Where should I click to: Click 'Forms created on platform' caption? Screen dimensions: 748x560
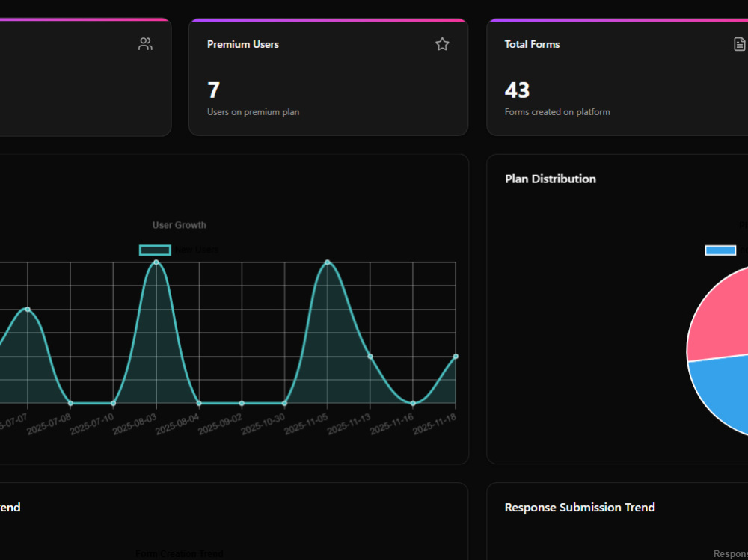pyautogui.click(x=557, y=112)
